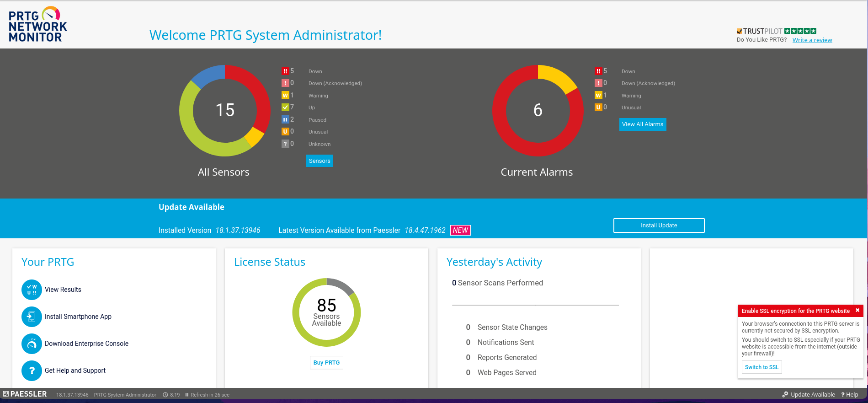Click the Up checkmark icon in All Sensors
The height and width of the screenshot is (403, 868).
285,107
